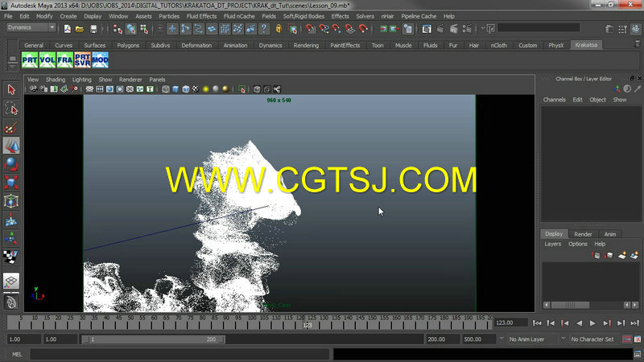
Task: Click the question mark selection mask icon
Action: tap(264, 29)
